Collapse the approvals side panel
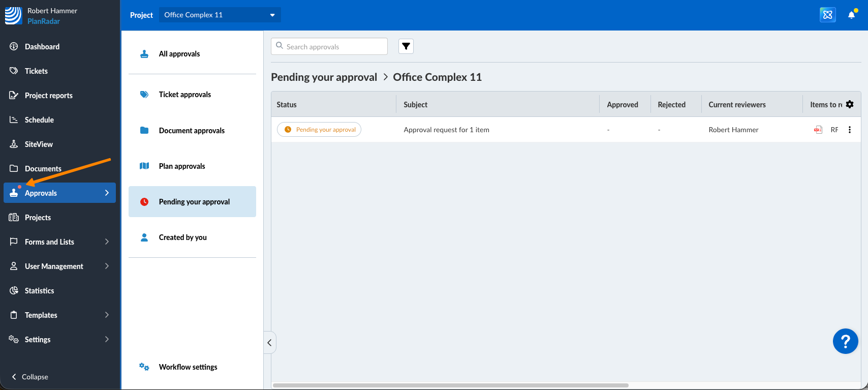The image size is (868, 390). click(x=269, y=342)
